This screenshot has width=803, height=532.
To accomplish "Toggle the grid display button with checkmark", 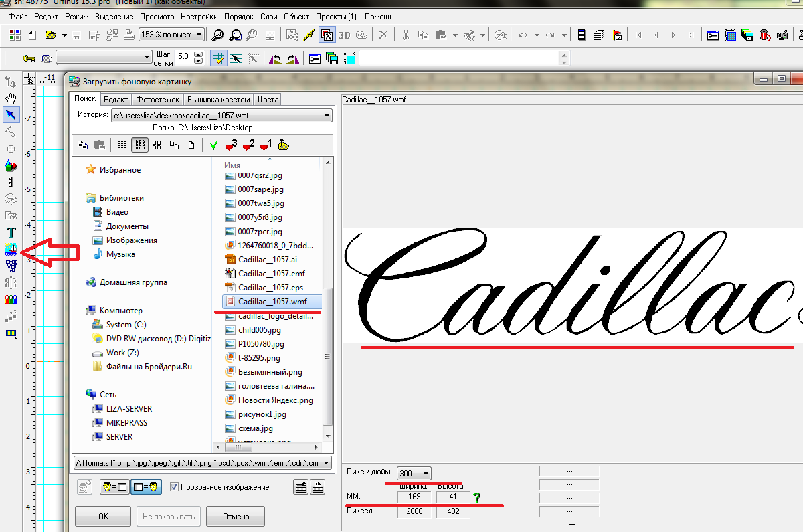I will [x=218, y=59].
